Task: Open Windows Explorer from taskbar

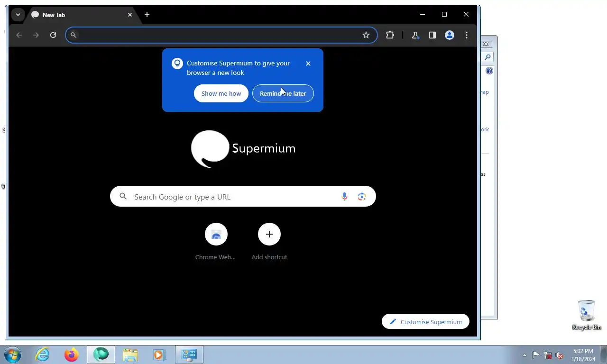Action: (x=130, y=355)
